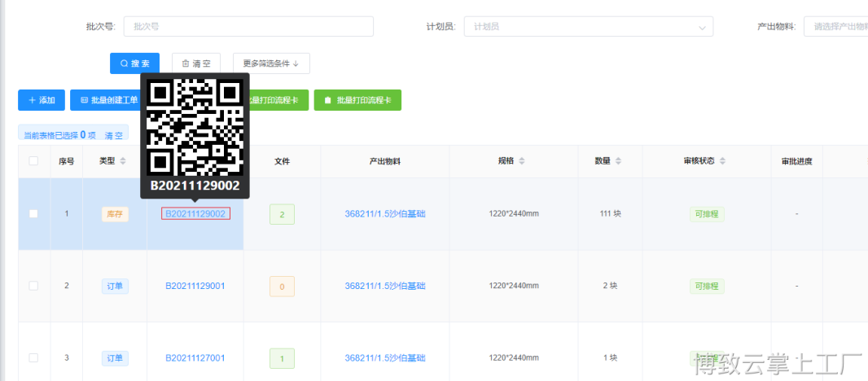
Task: Open the 计划员 dropdown
Action: tap(589, 27)
